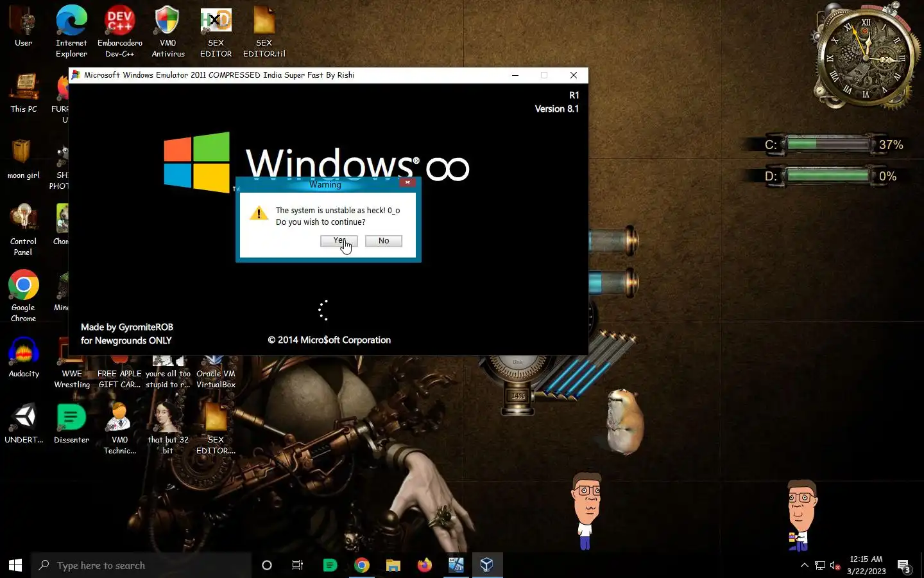Screen dimensions: 924x578
Task: Click Yes in the Warning dialog
Action: click(339, 241)
